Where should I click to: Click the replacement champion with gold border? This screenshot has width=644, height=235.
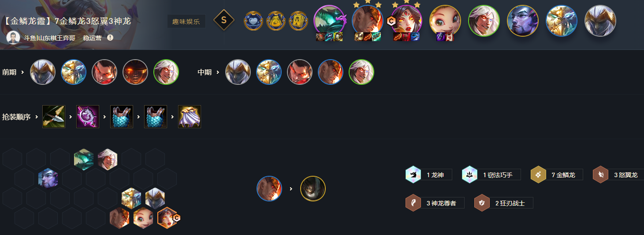coord(313,189)
